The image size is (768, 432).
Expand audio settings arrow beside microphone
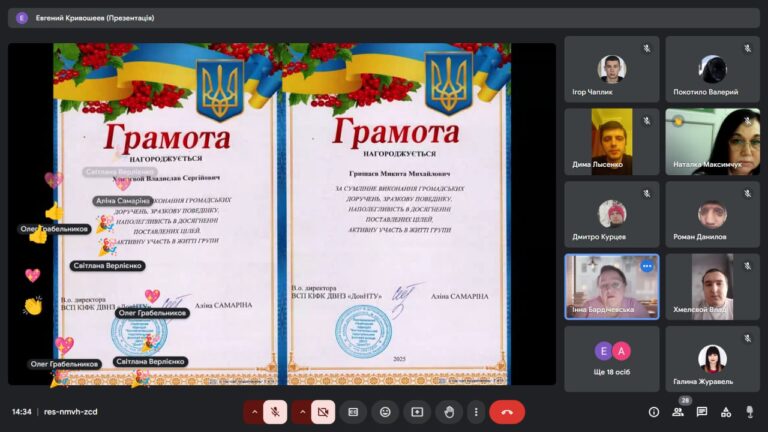(x=254, y=412)
